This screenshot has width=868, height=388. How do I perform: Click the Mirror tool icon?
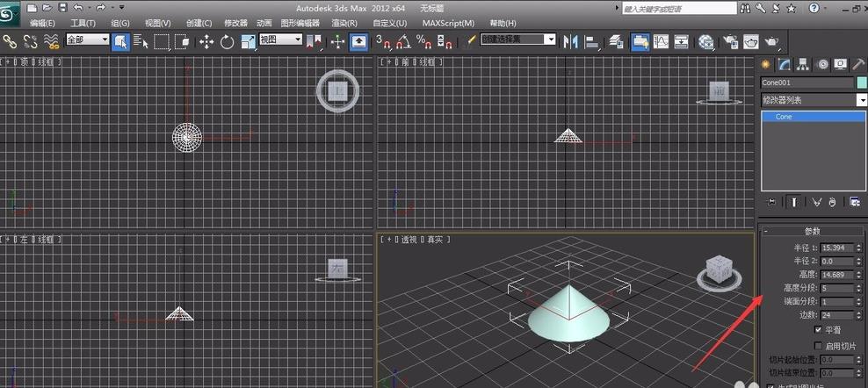(x=570, y=41)
